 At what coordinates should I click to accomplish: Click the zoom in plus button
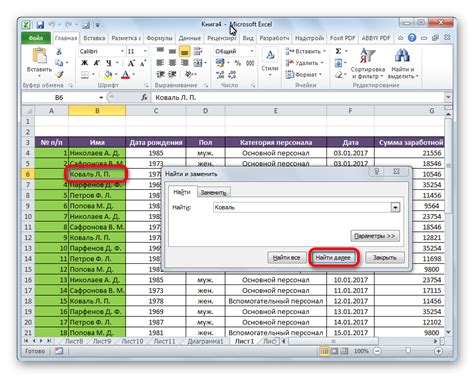[x=439, y=351]
